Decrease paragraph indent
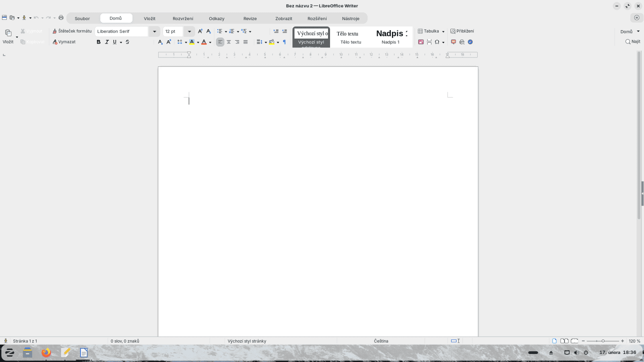644x362 pixels. (285, 31)
